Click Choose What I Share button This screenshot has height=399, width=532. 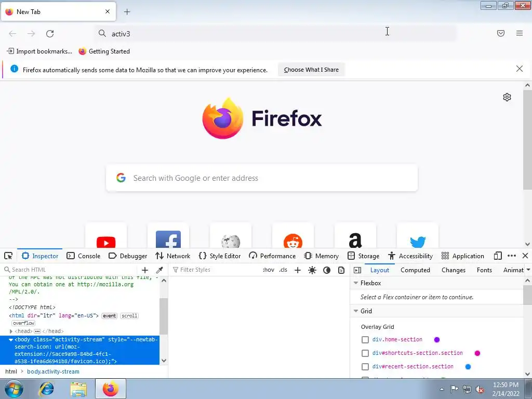point(311,70)
